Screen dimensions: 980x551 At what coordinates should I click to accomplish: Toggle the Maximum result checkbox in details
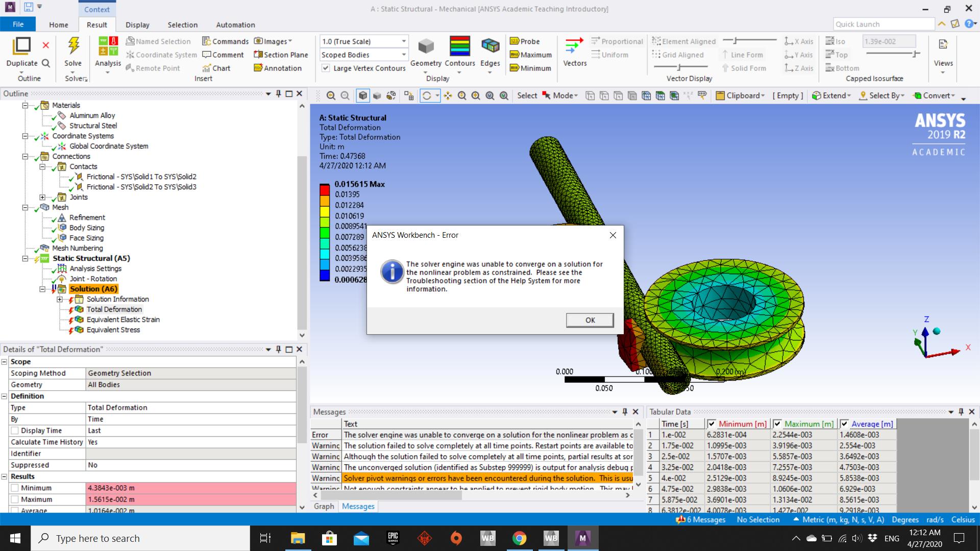(x=15, y=499)
